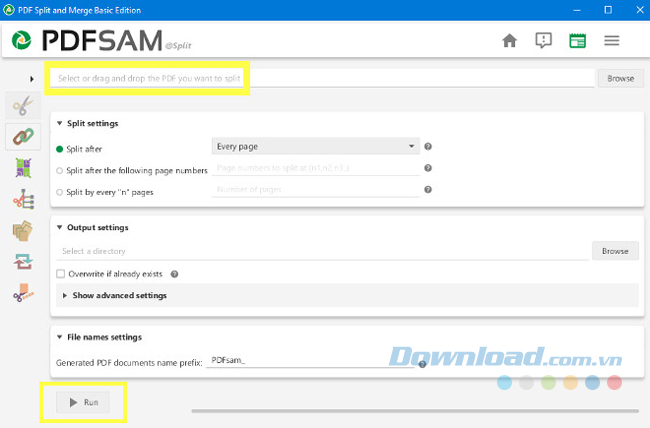Image resolution: width=650 pixels, height=428 pixels.
Task: Select the Split by bookmarks tool in sidebar
Action: [24, 199]
